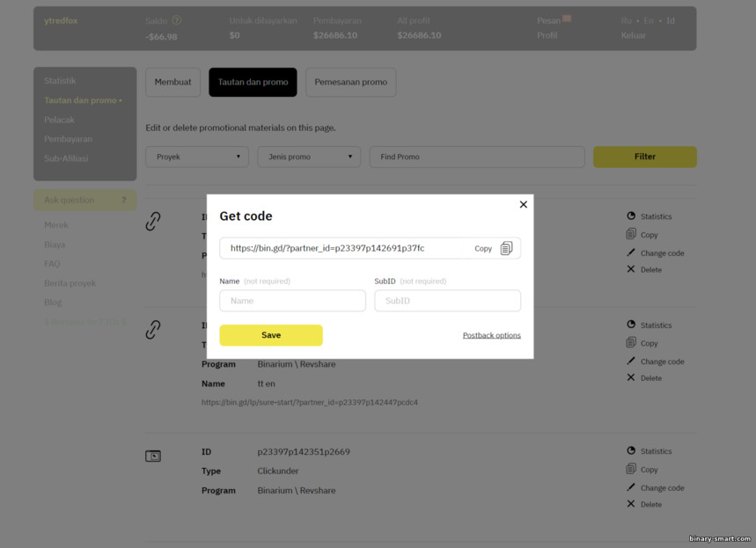Open Sub-Afiliasi sidebar item

tap(66, 158)
